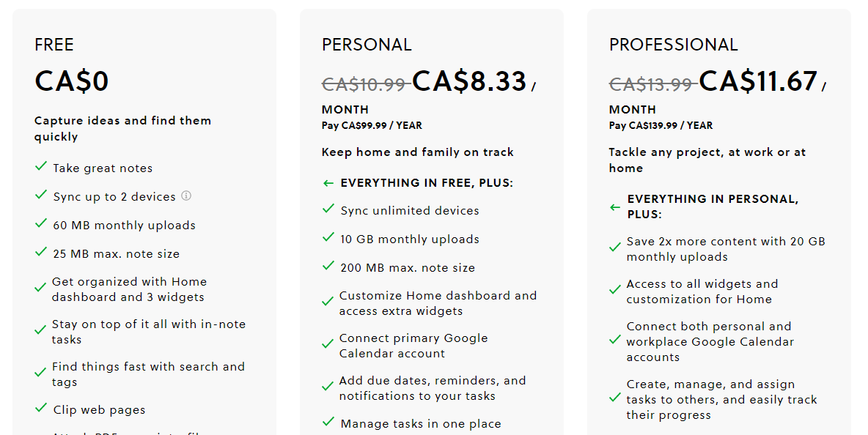Click the green checkmark next to Take great notes
The width and height of the screenshot is (868, 435).
(x=41, y=166)
